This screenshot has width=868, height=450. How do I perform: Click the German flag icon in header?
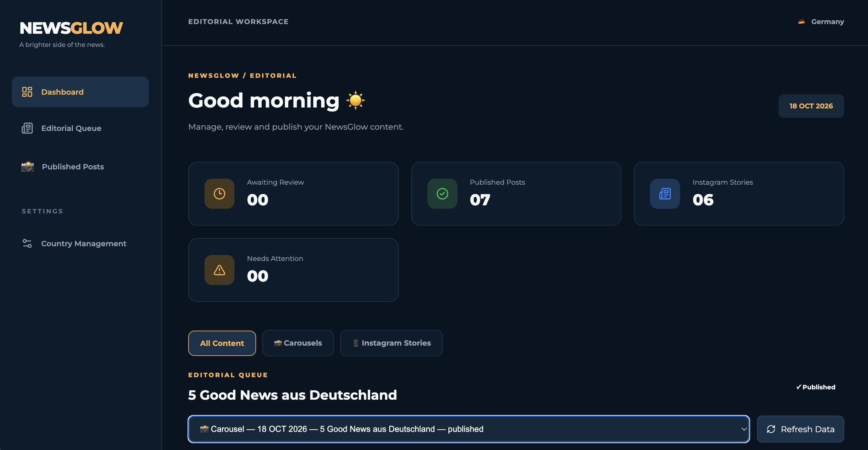point(801,22)
